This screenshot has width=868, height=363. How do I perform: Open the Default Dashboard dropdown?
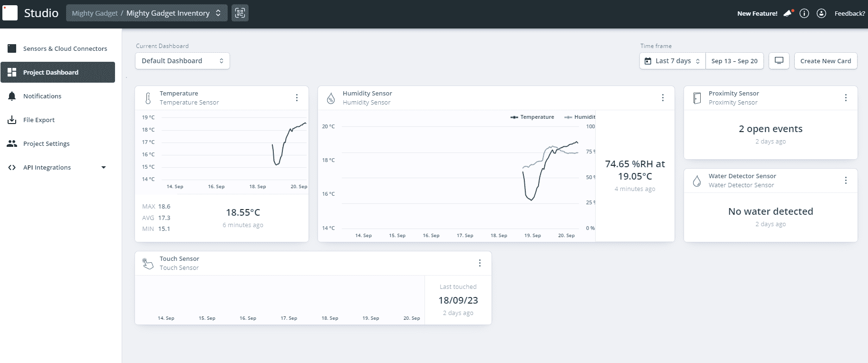pos(182,61)
